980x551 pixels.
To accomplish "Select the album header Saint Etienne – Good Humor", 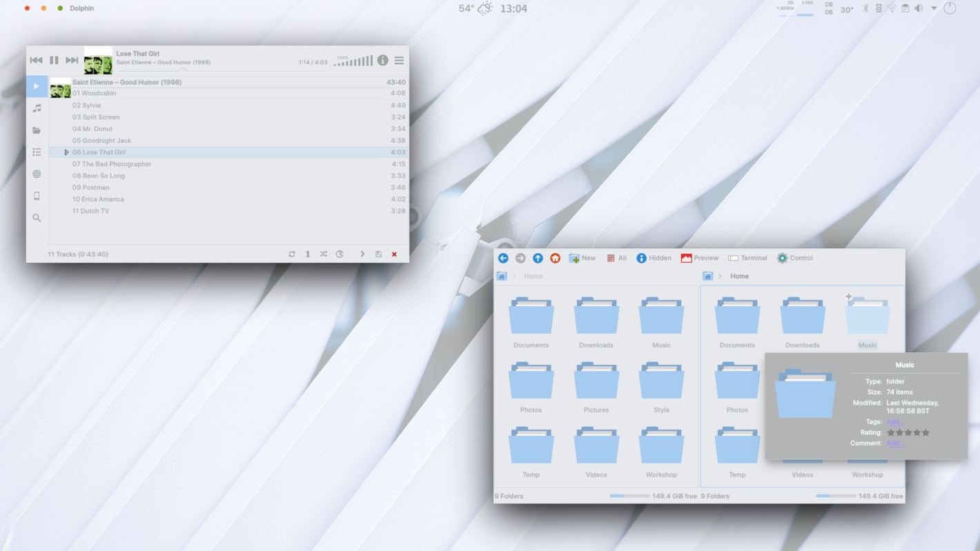I will (x=228, y=82).
